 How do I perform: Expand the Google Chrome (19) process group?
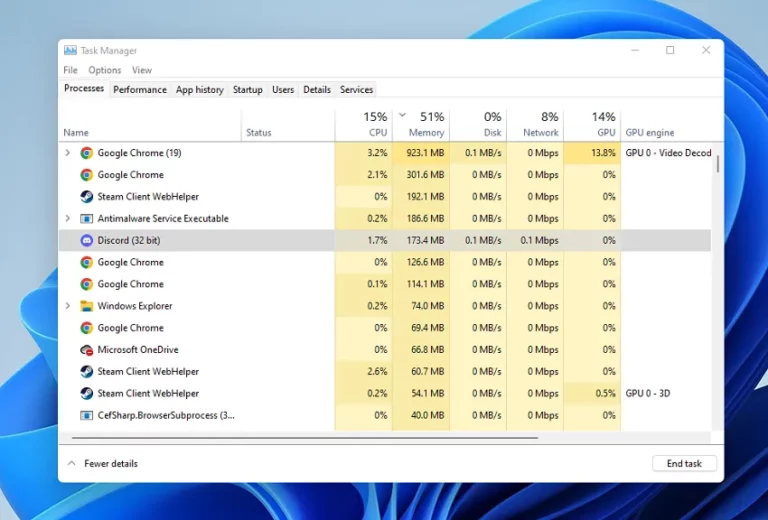pyautogui.click(x=68, y=153)
